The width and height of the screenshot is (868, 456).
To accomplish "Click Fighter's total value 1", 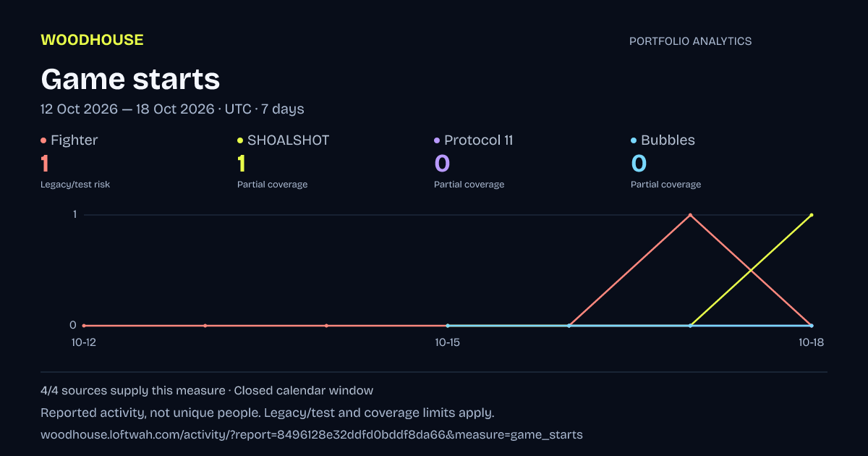I will (45, 164).
